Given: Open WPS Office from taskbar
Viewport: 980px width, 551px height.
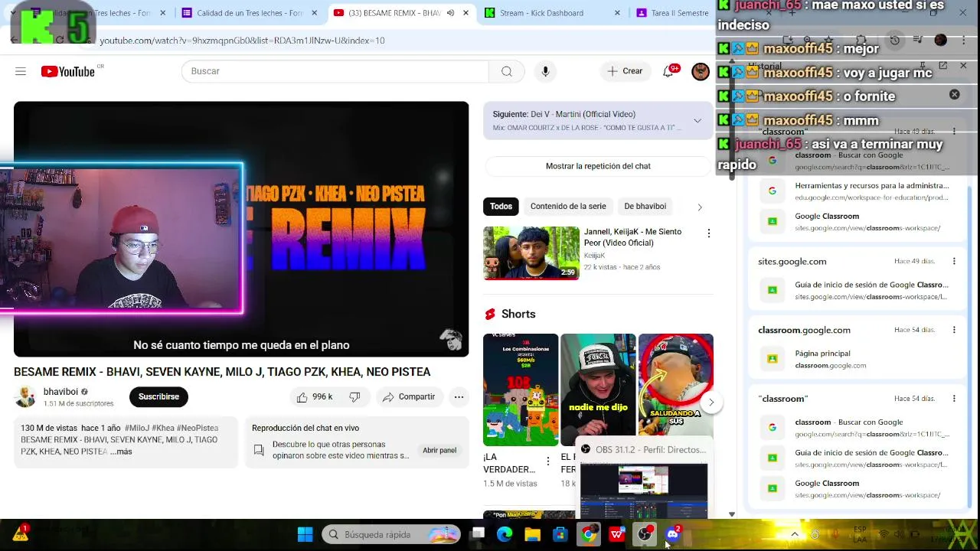Looking at the screenshot, I should pos(617,534).
